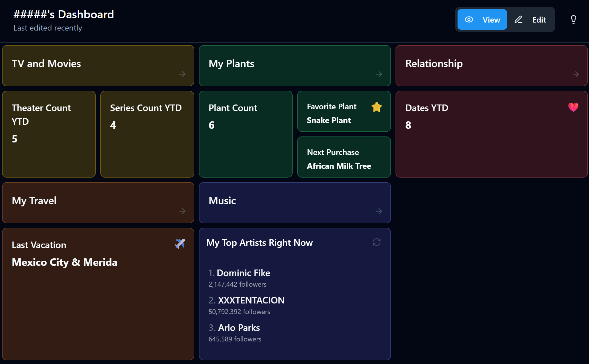Click the airplane icon on Last Vacation
Viewport: 589px width, 364px height.
[180, 244]
